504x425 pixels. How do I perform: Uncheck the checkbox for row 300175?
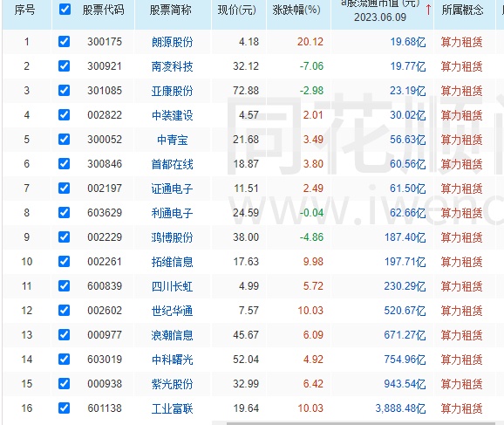64,42
